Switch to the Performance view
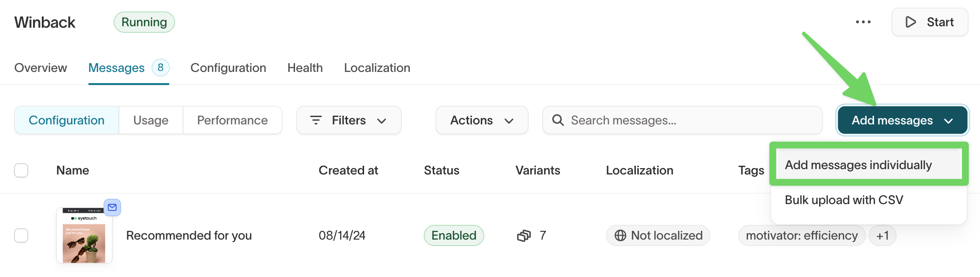The width and height of the screenshot is (980, 277). click(x=232, y=120)
